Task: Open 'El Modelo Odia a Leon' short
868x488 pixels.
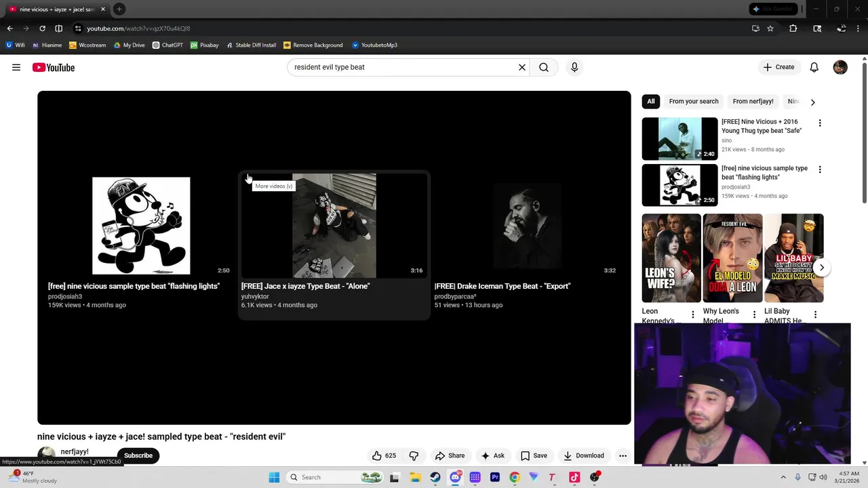Action: tap(732, 258)
